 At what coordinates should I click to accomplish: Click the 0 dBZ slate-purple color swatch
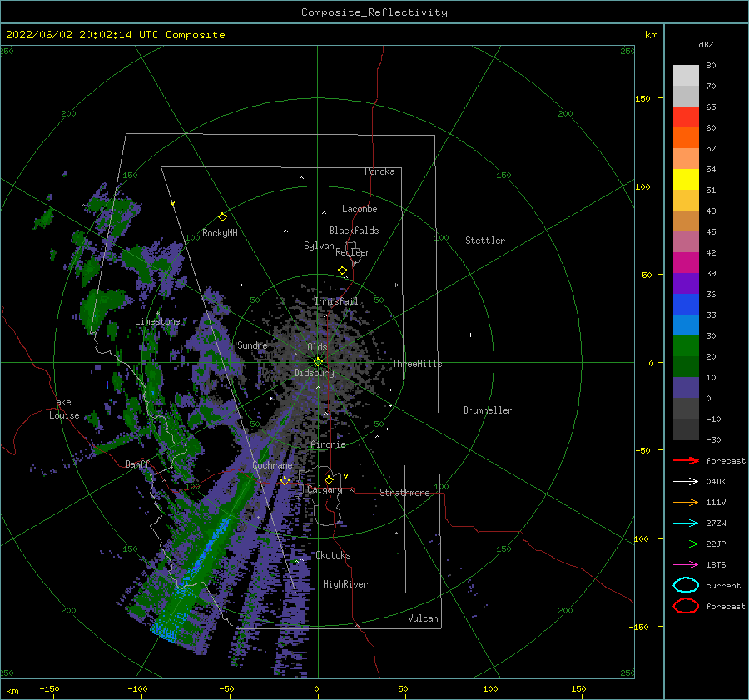point(686,388)
